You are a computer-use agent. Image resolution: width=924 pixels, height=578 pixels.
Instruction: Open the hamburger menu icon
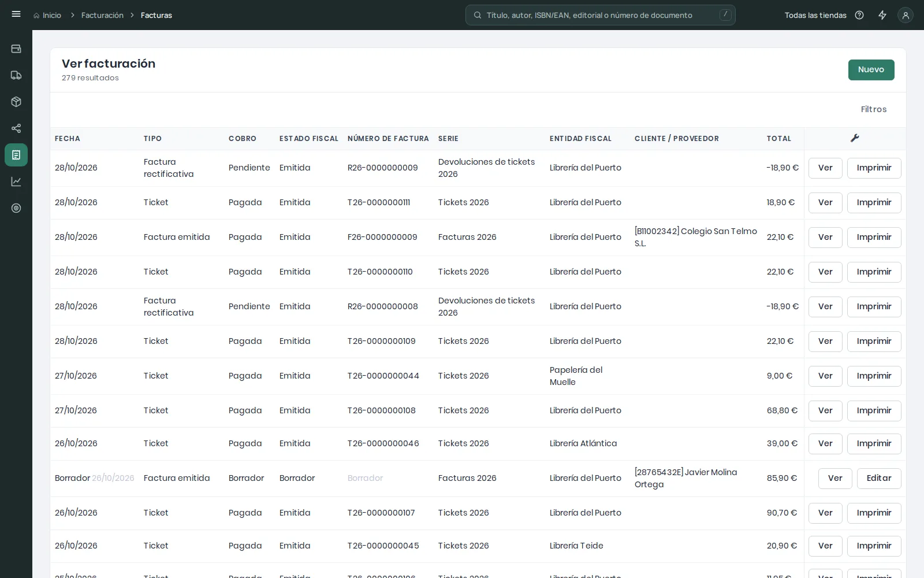pyautogui.click(x=16, y=14)
